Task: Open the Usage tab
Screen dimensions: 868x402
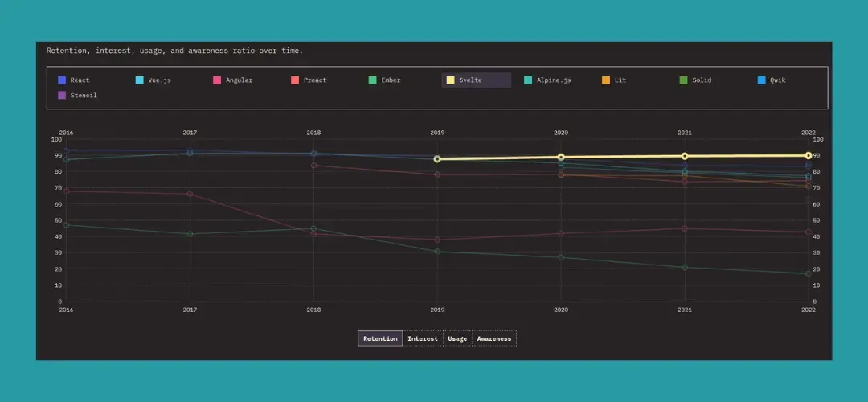Action: (x=457, y=338)
